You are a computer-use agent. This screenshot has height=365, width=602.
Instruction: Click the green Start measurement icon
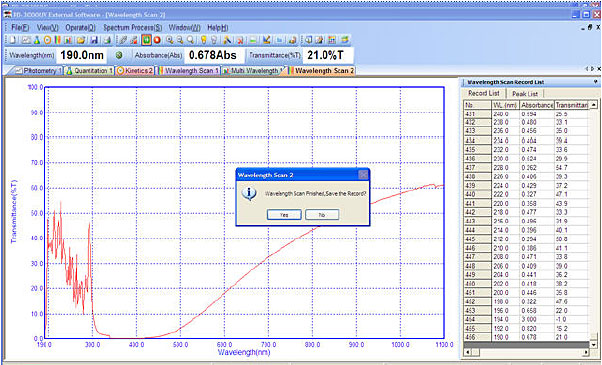coord(146,40)
